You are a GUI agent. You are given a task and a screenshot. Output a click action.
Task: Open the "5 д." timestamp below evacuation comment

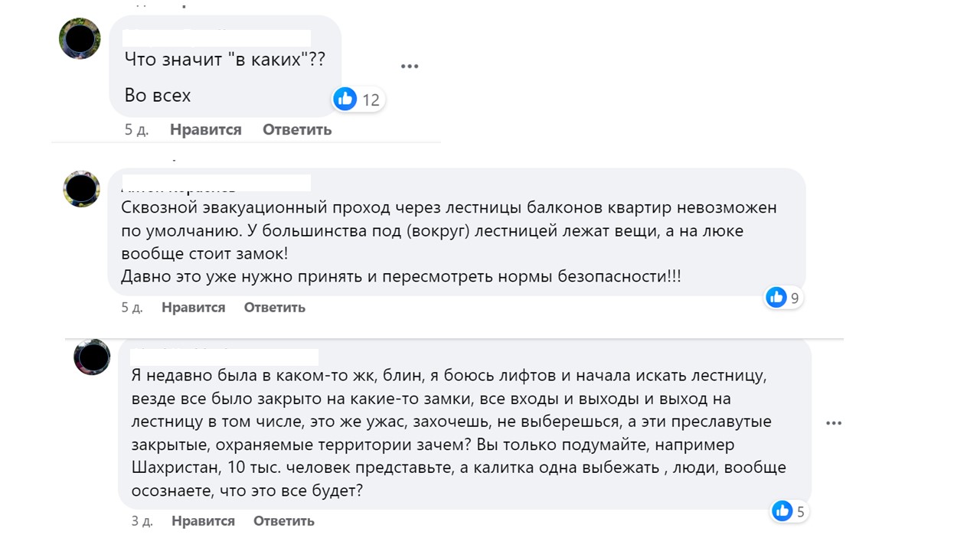pos(132,307)
